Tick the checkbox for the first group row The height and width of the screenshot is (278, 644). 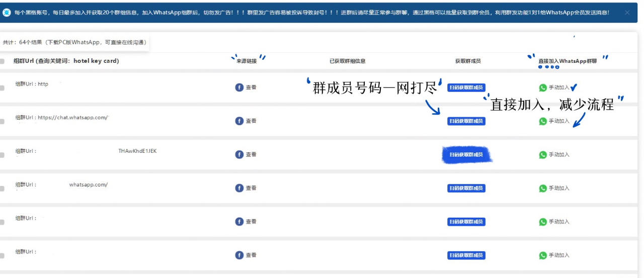coord(2,88)
